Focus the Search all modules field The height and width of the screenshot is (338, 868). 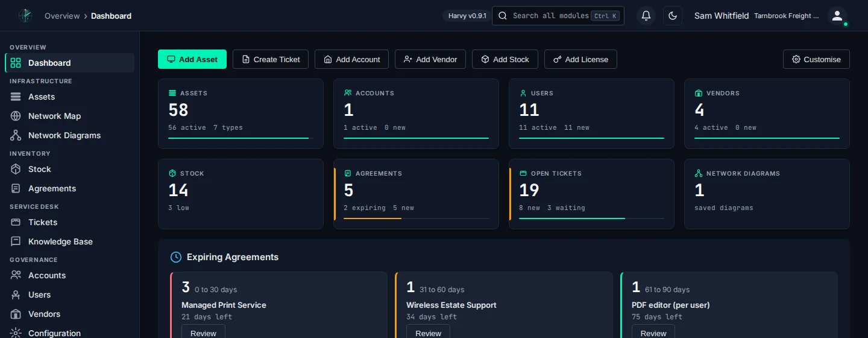(x=558, y=16)
